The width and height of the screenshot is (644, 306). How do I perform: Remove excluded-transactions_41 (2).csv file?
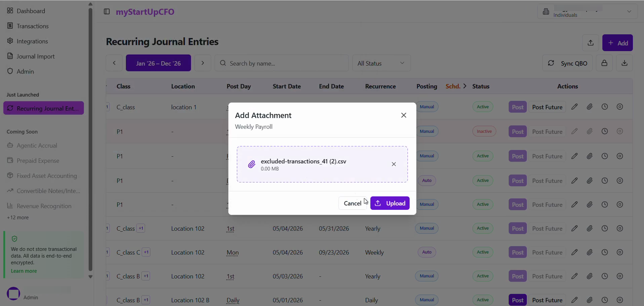click(x=394, y=164)
